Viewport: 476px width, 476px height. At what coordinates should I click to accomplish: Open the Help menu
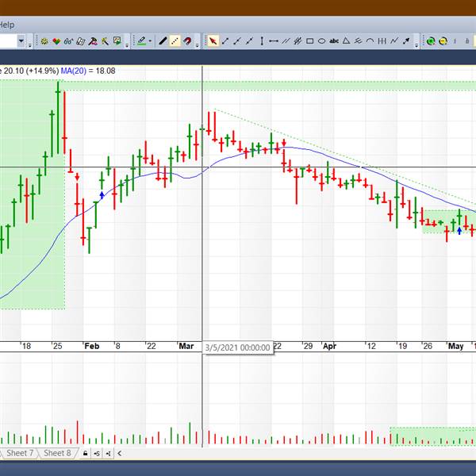pyautogui.click(x=7, y=25)
